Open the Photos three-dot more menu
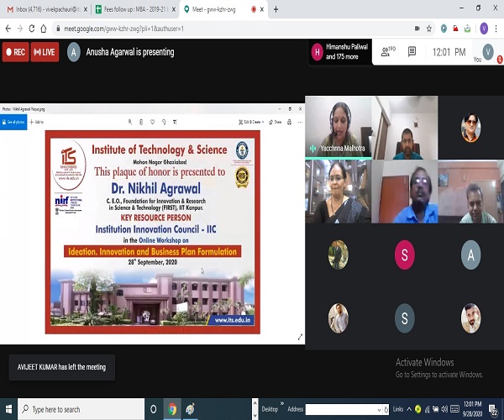 [x=300, y=122]
